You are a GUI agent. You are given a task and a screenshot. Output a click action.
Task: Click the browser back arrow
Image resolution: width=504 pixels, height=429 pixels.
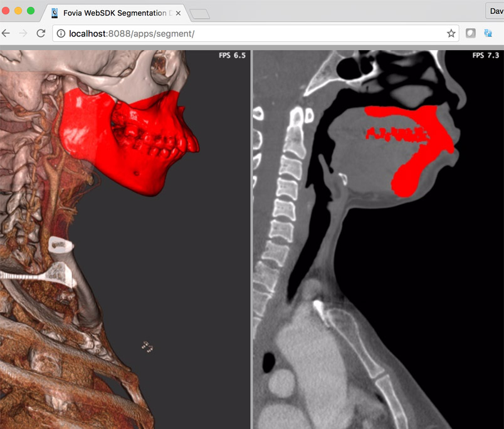[x=6, y=33]
